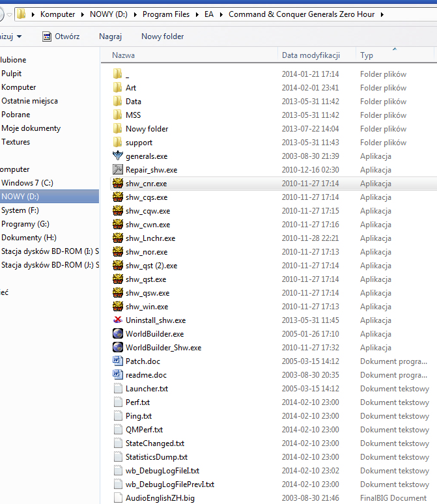437x504 pixels.
Task: Create new folder with Nowy folder button
Action: (x=162, y=36)
